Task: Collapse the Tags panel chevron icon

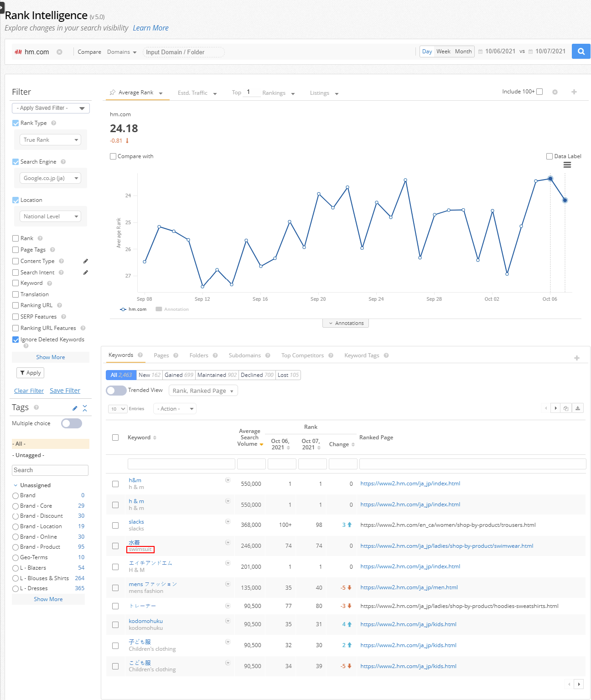Action: [85, 408]
